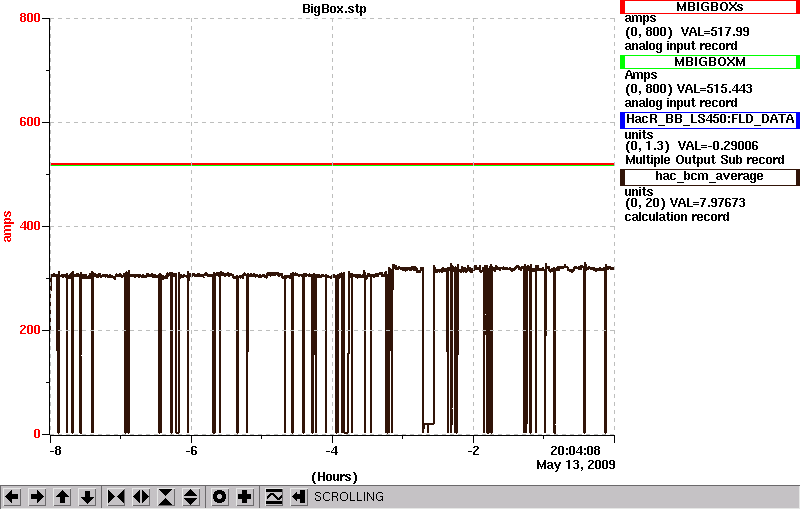
Task: Select the MBIGBOXM green legend entry
Action: 710,62
